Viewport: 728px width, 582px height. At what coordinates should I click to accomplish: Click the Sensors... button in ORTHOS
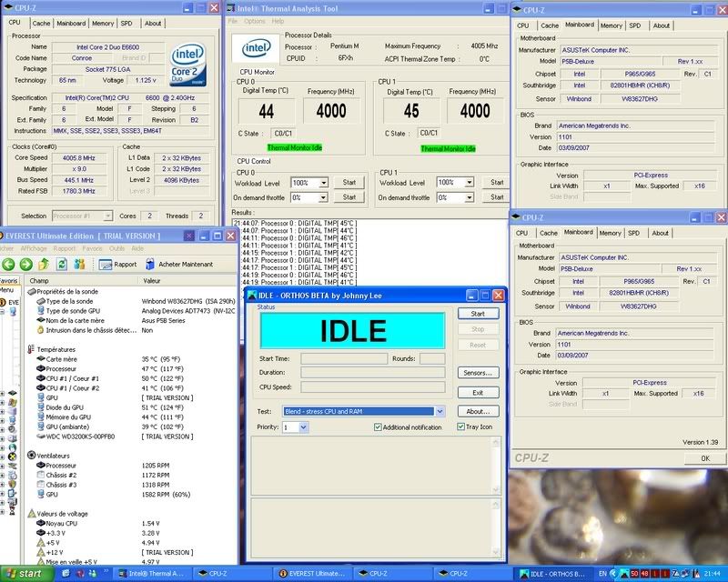(477, 373)
